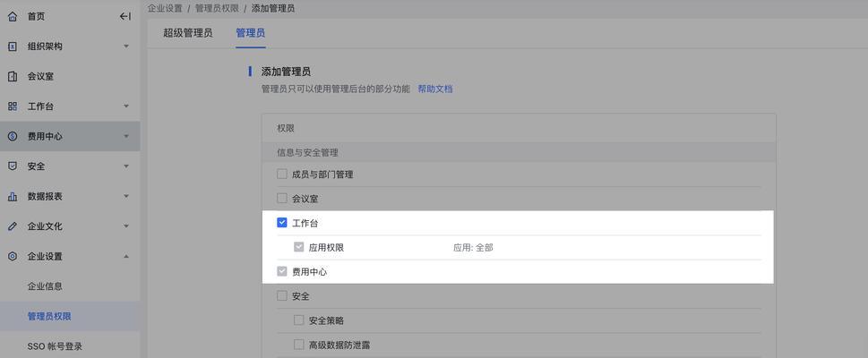Expand the 费用中心 sidebar arrow
868x358 pixels.
coord(126,136)
